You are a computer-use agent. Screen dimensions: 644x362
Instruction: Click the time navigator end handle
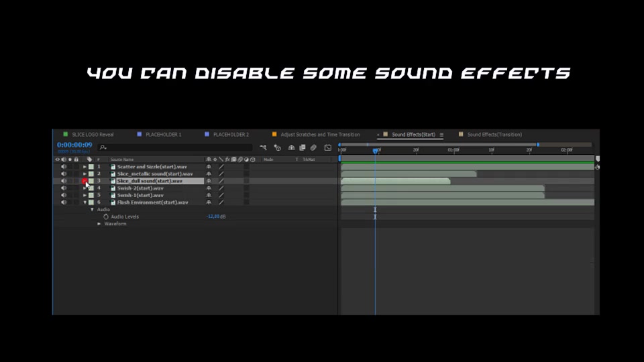538,145
